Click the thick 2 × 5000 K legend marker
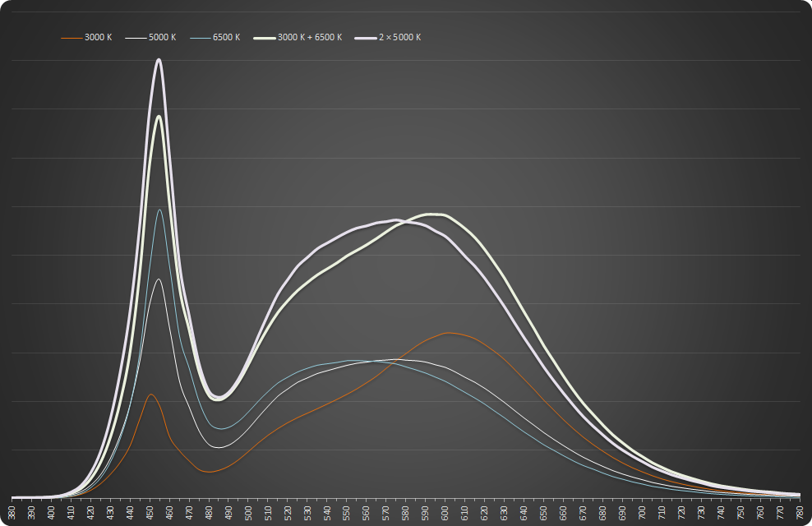This screenshot has width=812, height=526. (366, 38)
